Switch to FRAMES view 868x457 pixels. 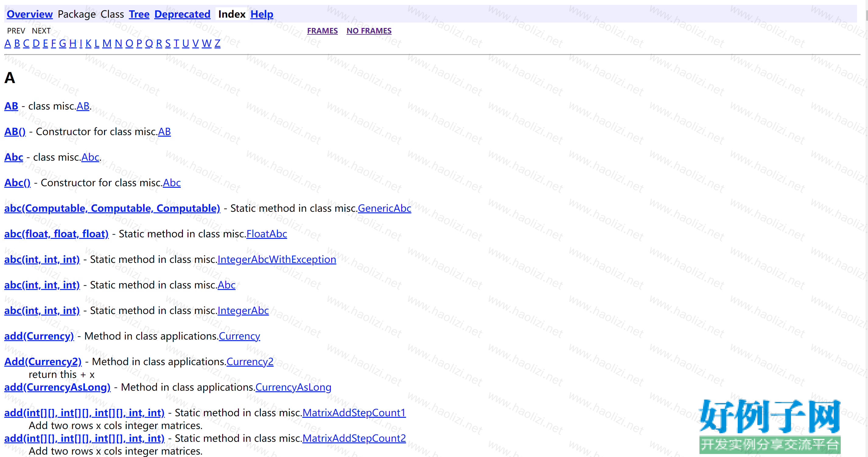[322, 31]
